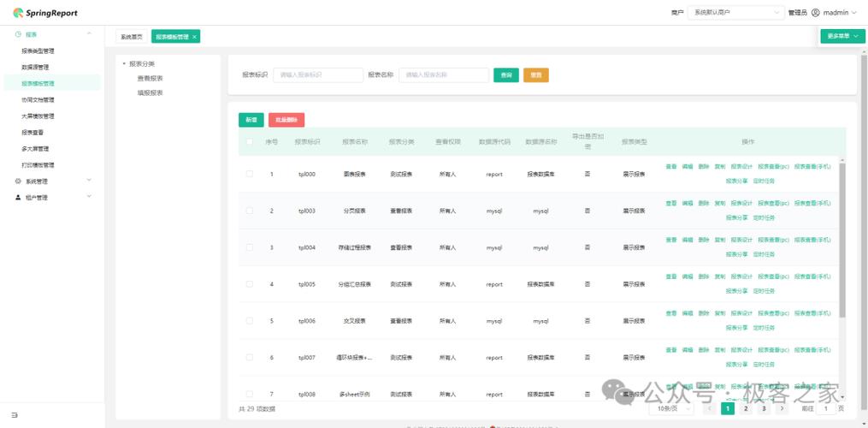
Task: Click the 存储过程报表 name cell
Action: (354, 247)
